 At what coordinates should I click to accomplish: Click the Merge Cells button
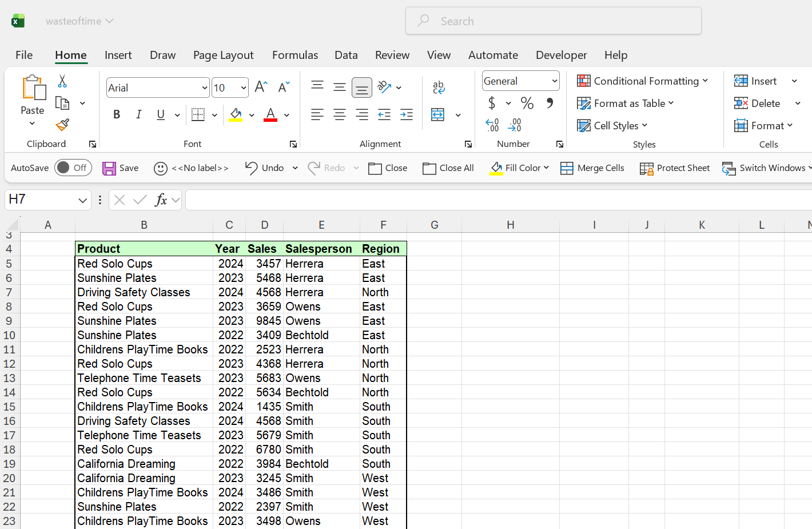point(592,168)
